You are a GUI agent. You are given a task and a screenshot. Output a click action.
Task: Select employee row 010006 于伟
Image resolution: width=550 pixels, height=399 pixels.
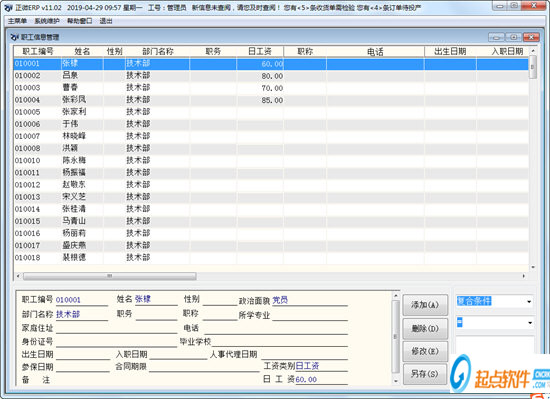pos(271,124)
